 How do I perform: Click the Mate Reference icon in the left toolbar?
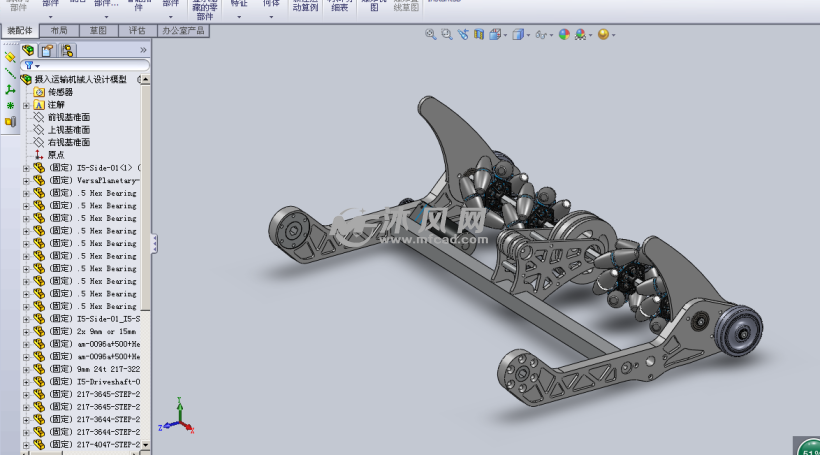point(10,122)
